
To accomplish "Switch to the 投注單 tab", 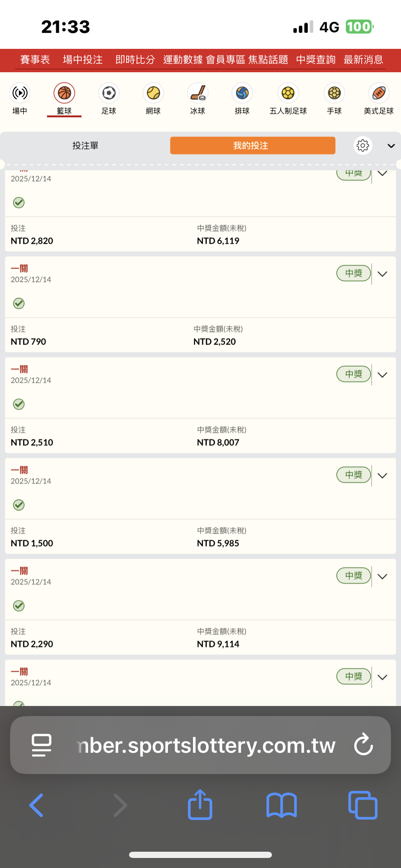I will tap(85, 146).
